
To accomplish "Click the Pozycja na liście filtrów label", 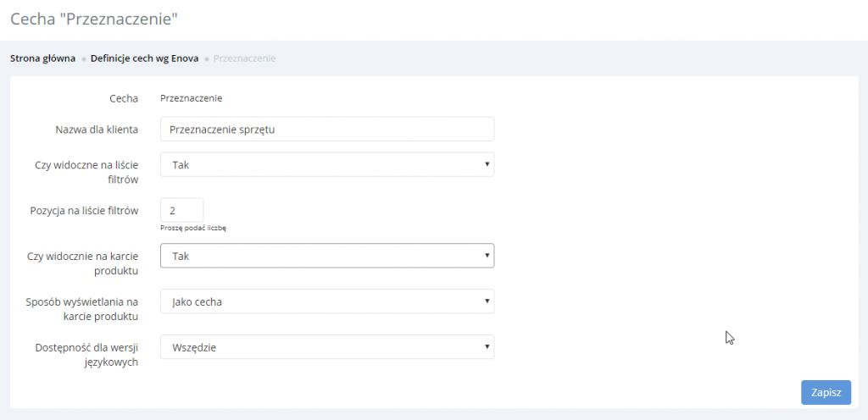I will (x=83, y=210).
